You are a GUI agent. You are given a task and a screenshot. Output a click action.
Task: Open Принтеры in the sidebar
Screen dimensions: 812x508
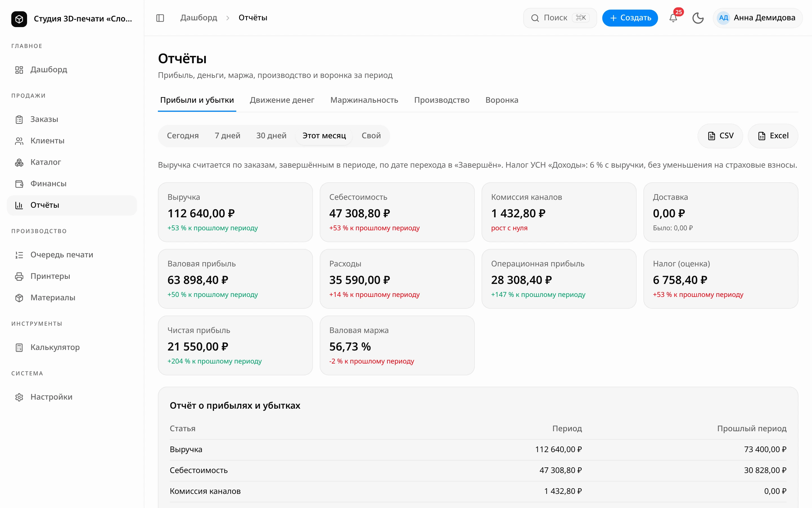tap(72, 276)
